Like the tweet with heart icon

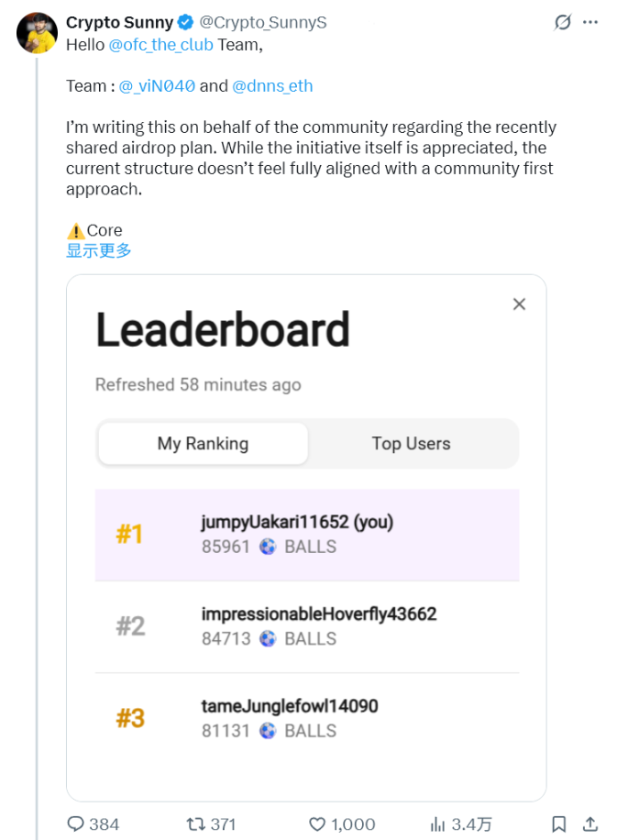coord(318,823)
